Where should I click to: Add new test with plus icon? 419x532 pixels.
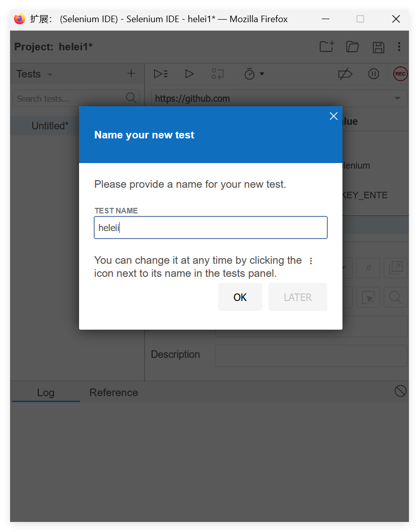(131, 73)
